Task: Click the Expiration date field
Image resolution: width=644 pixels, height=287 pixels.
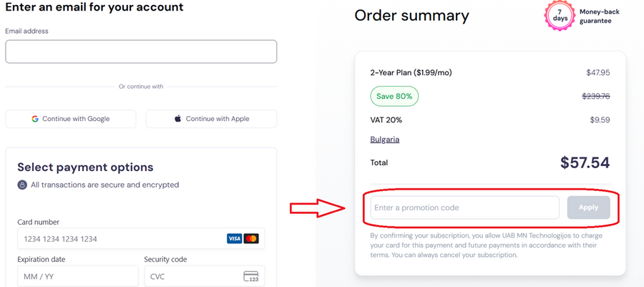Action: (77, 276)
